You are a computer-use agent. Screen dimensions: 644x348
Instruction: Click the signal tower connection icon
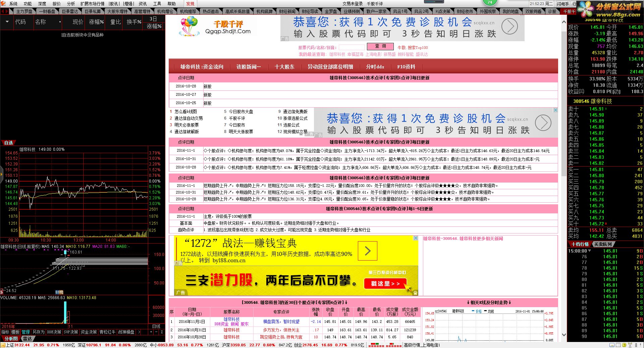pos(630,345)
